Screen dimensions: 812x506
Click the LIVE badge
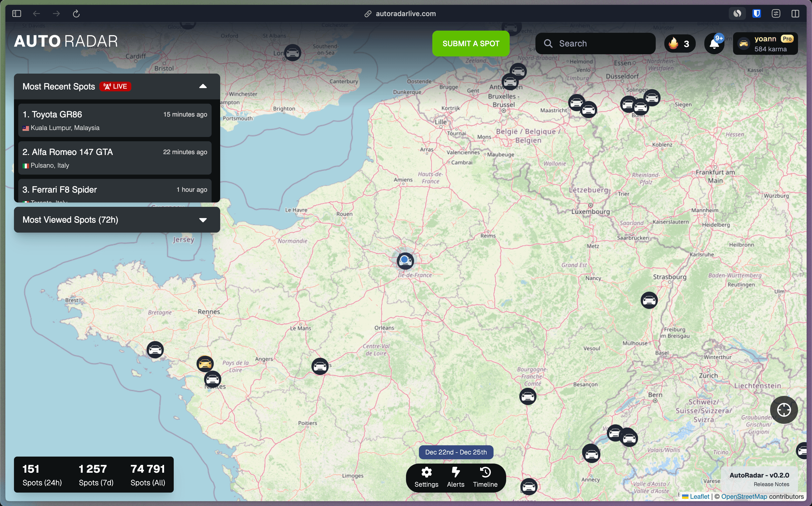115,86
